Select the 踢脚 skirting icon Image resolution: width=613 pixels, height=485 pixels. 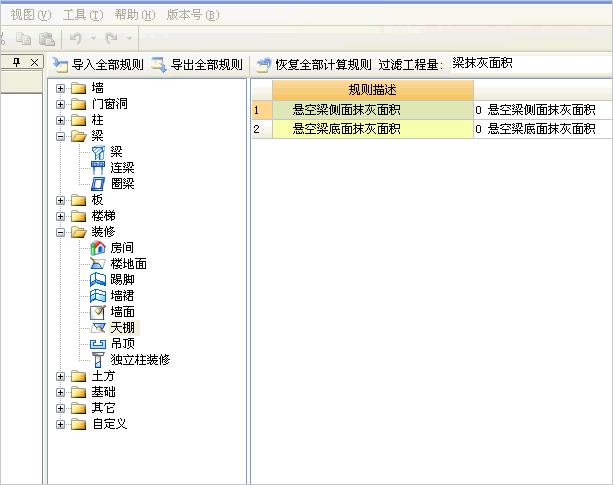tap(98, 280)
